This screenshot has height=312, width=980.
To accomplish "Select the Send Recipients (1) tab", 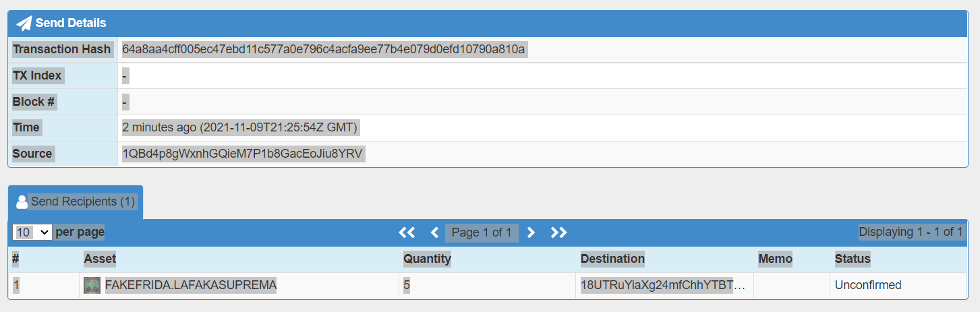I will [76, 201].
